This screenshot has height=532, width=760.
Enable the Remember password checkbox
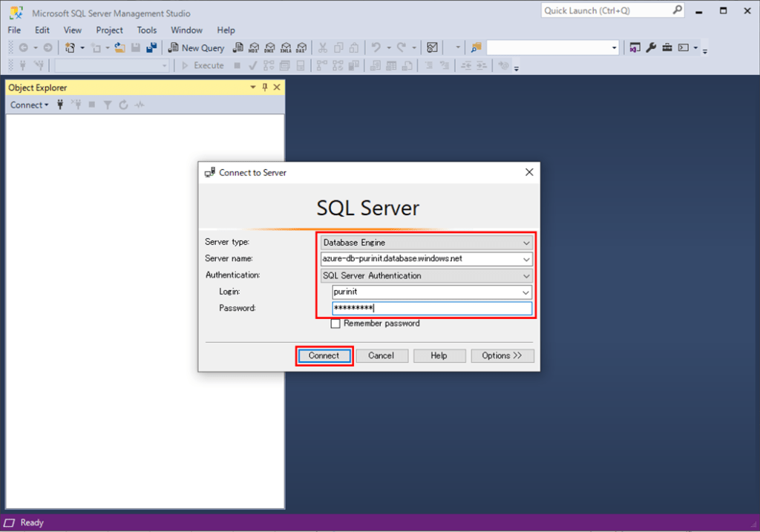pos(335,324)
